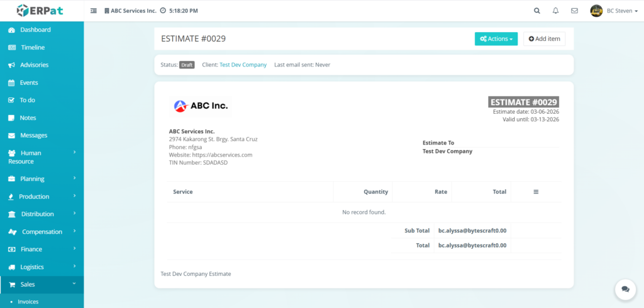
Task: Open the Actions dropdown
Action: tap(496, 38)
